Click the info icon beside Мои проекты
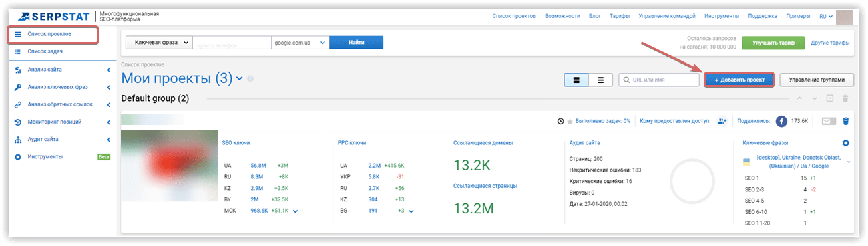This screenshot has width=868, height=246. 250,80
